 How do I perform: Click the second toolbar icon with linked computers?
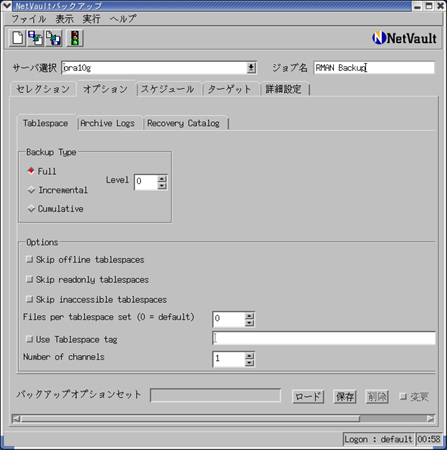(35, 38)
